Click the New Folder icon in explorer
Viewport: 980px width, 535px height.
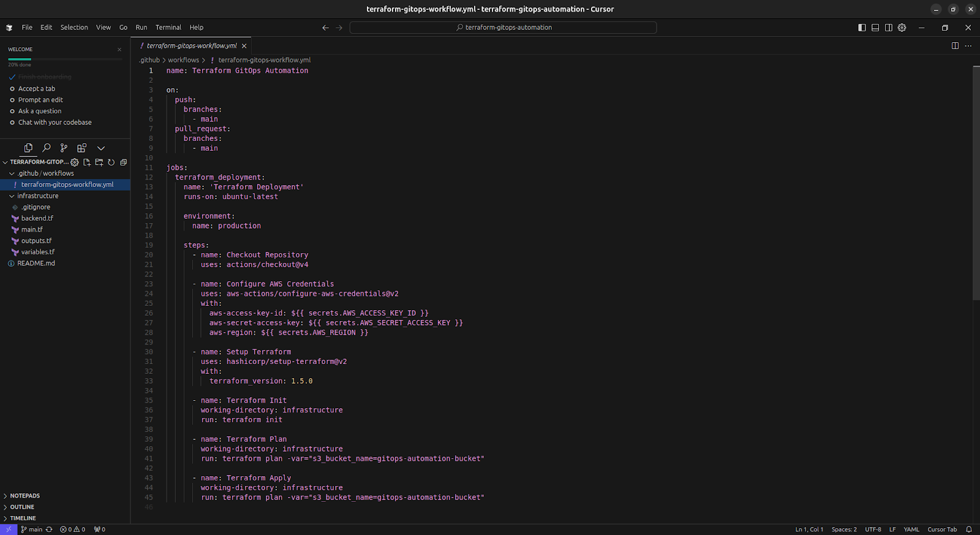[x=99, y=162]
